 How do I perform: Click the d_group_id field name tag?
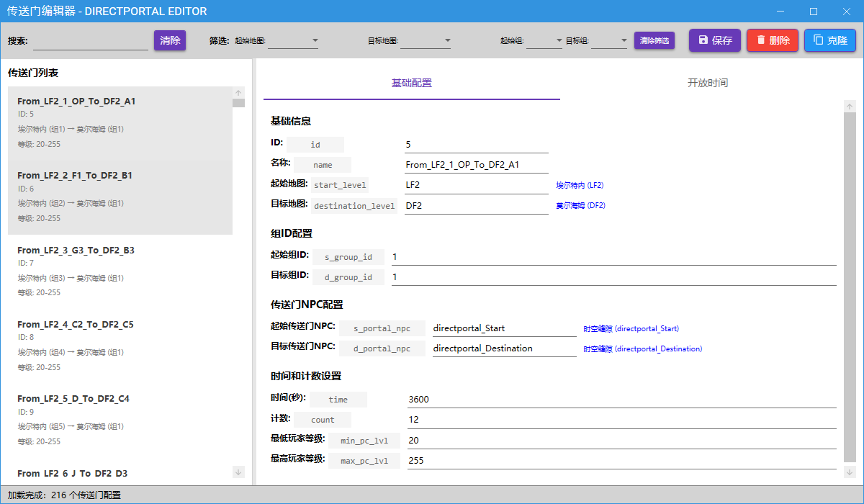[x=348, y=277]
